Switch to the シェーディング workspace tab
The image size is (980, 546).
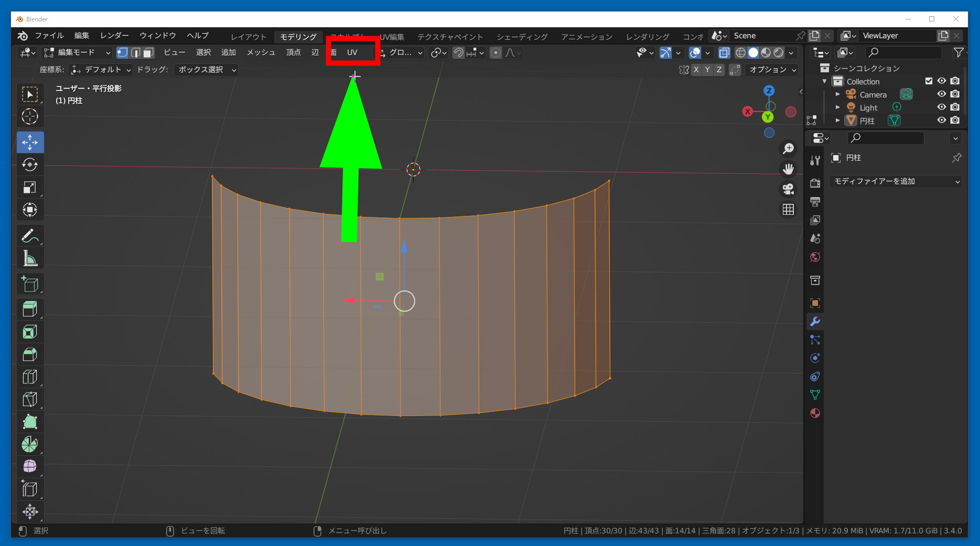point(522,37)
